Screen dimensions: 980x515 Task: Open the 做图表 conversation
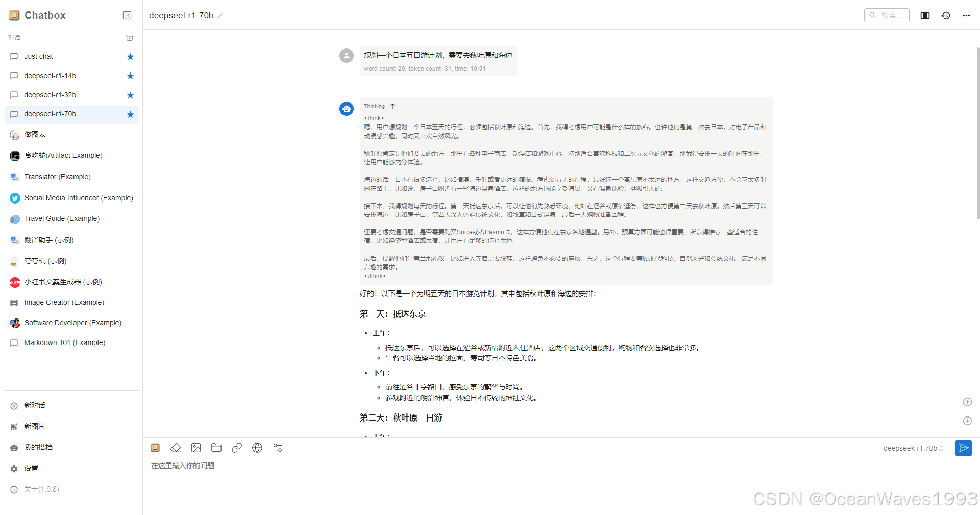pos(72,134)
